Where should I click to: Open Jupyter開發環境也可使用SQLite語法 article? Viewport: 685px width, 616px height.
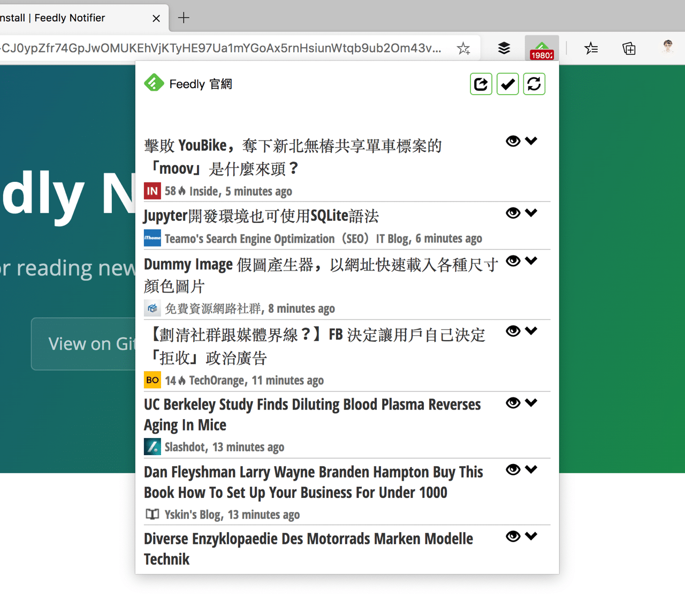click(x=261, y=215)
